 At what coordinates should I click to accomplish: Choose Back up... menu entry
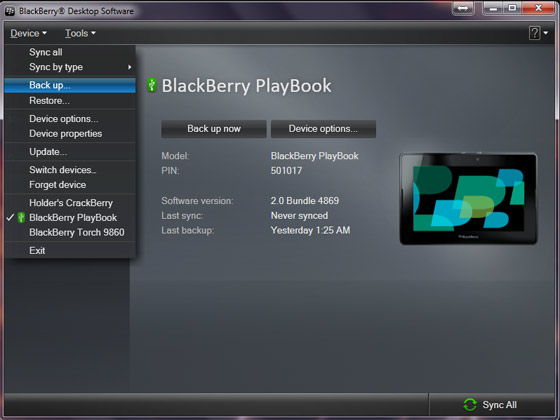(x=70, y=85)
